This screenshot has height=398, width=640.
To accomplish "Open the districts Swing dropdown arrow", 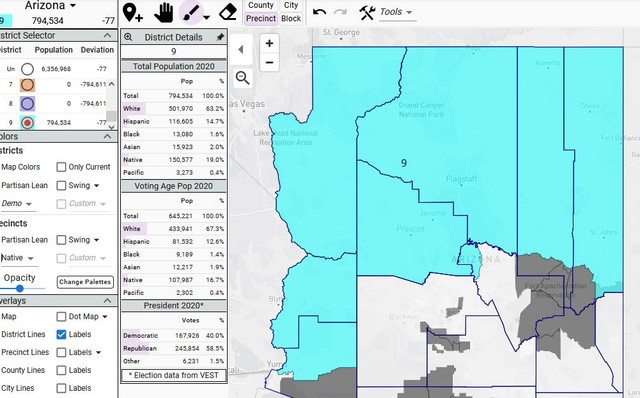I will (96, 186).
